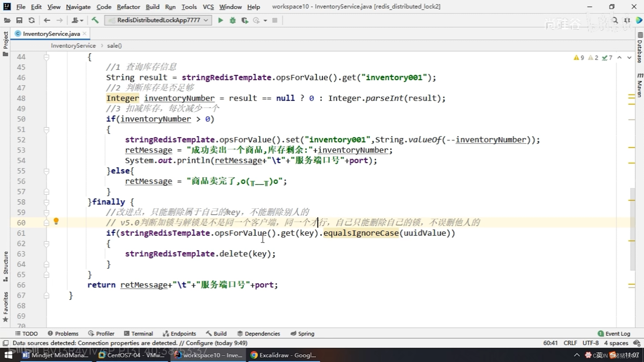Click the Stop process square icon
Image resolution: width=644 pixels, height=362 pixels.
point(275,20)
